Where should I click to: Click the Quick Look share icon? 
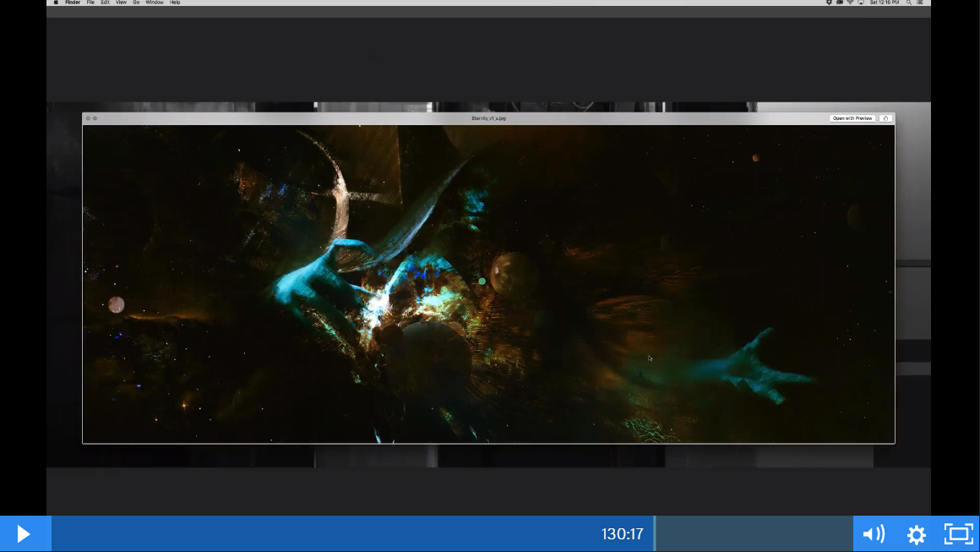click(x=885, y=118)
